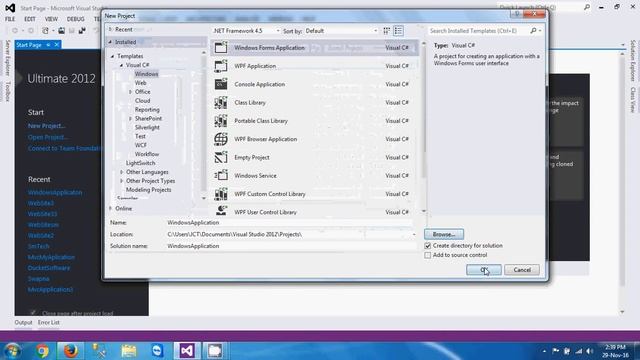This screenshot has width=640, height=360.
Task: Open the VIEW menu
Action: coord(51,19)
